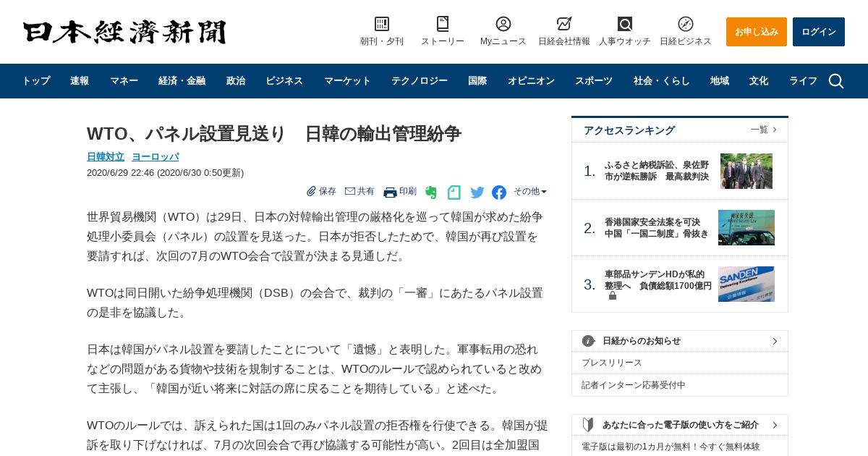Expand あなたに合った電子版の使い方 chevron

coord(775,425)
